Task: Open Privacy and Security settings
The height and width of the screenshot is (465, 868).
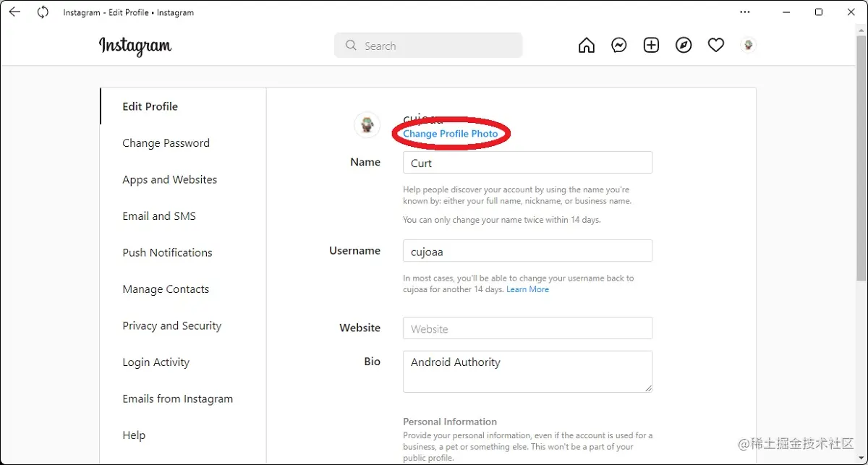Action: 171,325
